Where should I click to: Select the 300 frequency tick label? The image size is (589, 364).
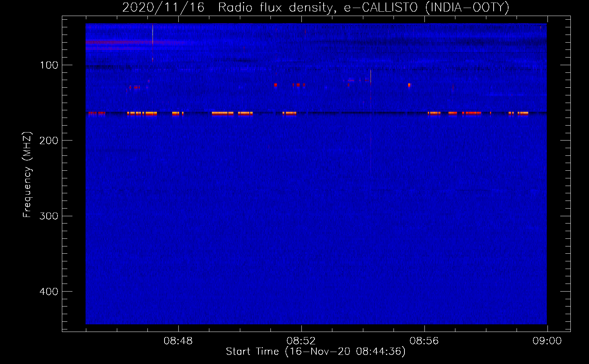49,216
